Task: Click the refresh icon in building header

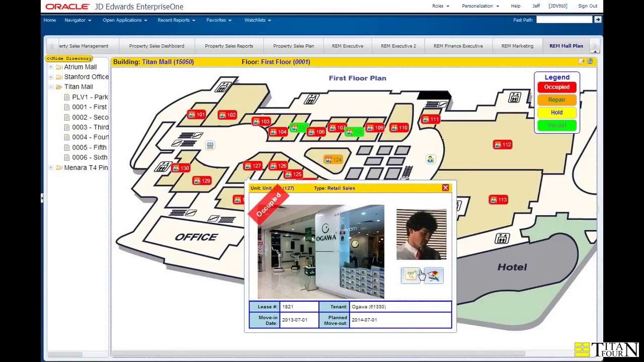Action: tap(590, 61)
